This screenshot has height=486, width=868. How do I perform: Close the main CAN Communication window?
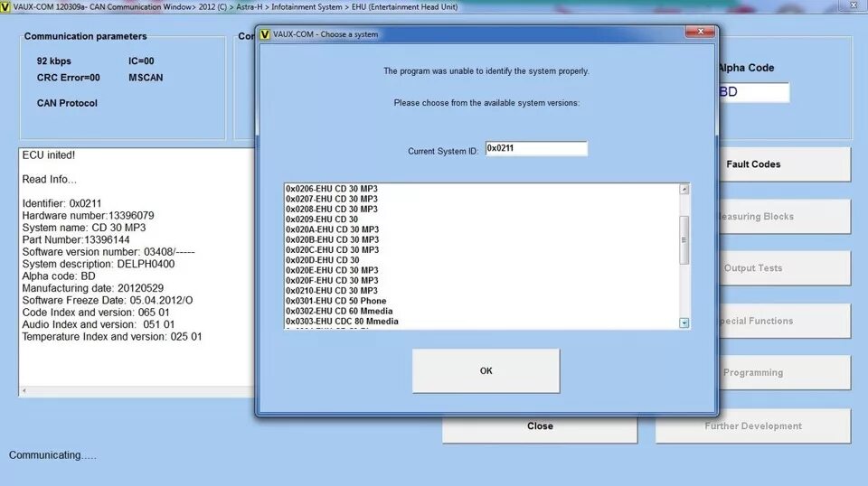coord(853,5)
